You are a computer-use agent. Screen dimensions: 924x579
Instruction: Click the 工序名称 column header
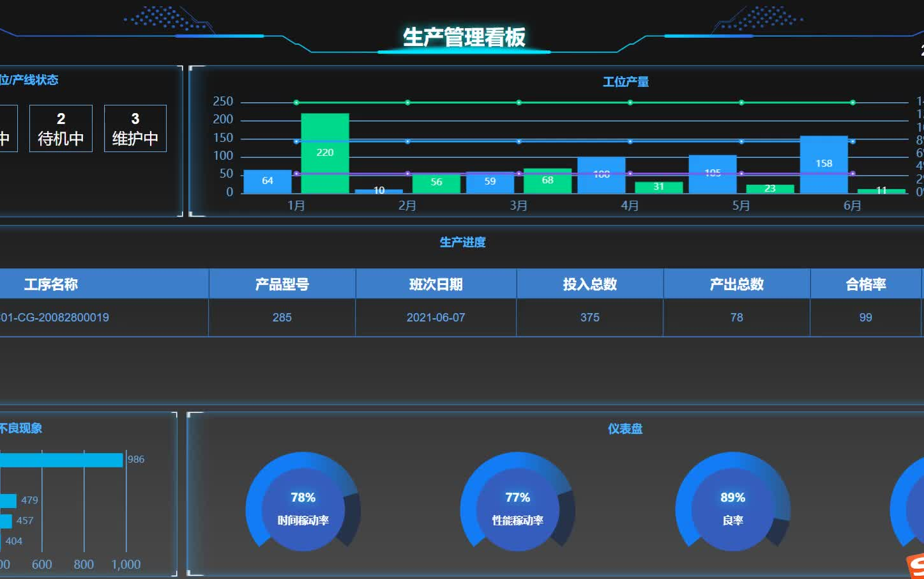[x=51, y=284]
